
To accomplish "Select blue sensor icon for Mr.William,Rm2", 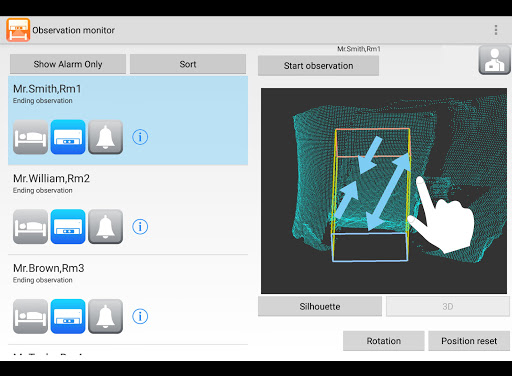I will 68,227.
